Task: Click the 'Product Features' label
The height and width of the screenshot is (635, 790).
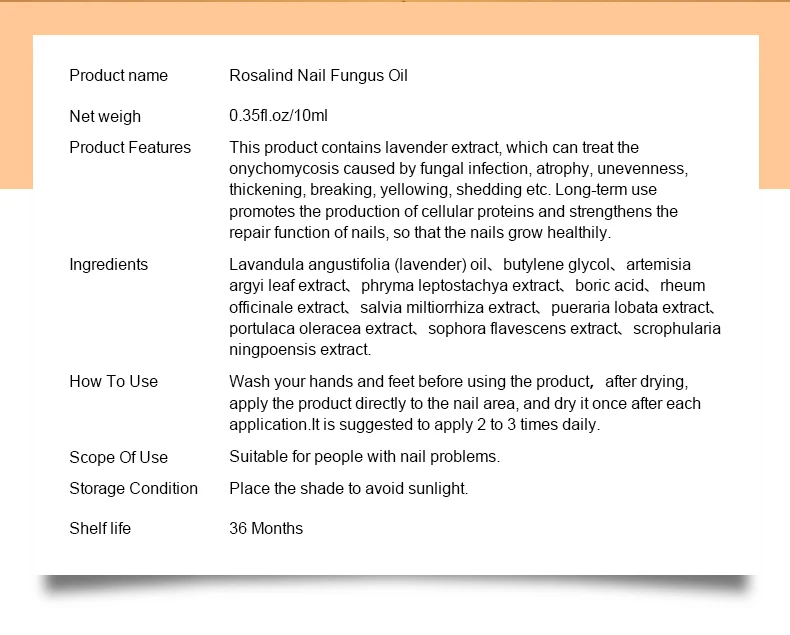Action: (x=130, y=148)
